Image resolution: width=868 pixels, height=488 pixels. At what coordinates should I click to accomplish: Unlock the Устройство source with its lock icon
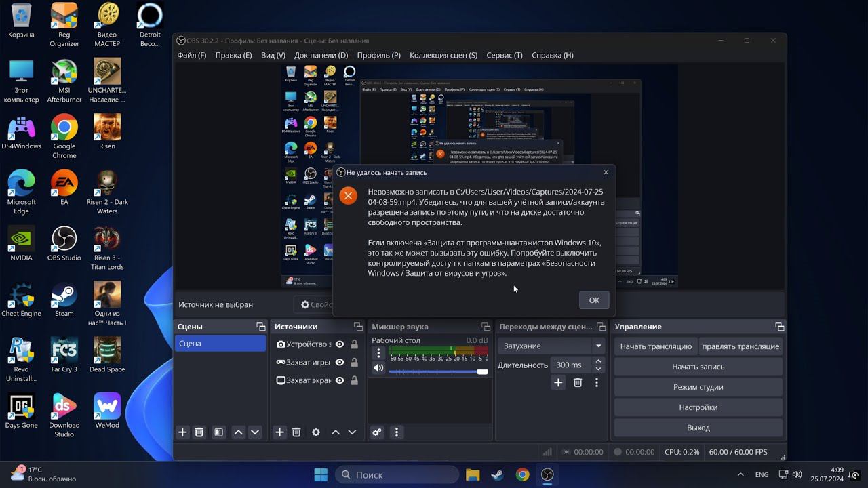pyautogui.click(x=354, y=344)
